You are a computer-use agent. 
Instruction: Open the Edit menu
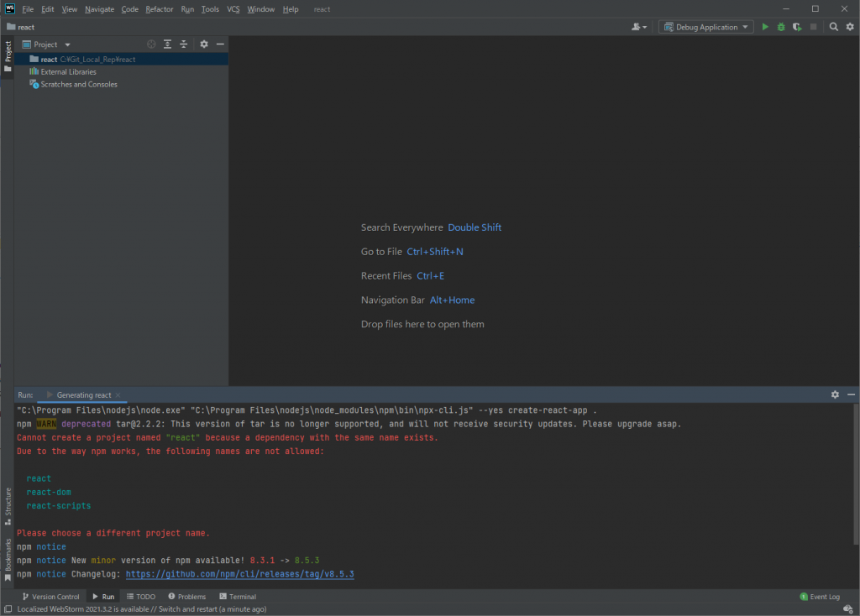(x=48, y=9)
